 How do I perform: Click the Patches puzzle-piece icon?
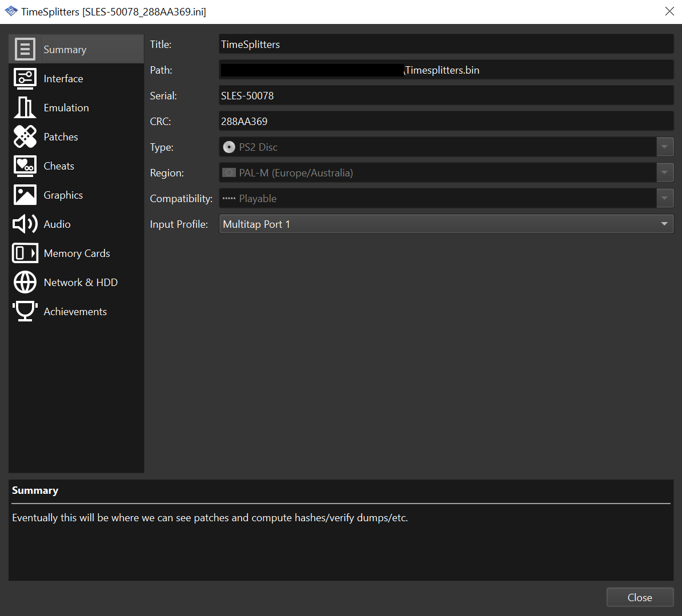[25, 136]
